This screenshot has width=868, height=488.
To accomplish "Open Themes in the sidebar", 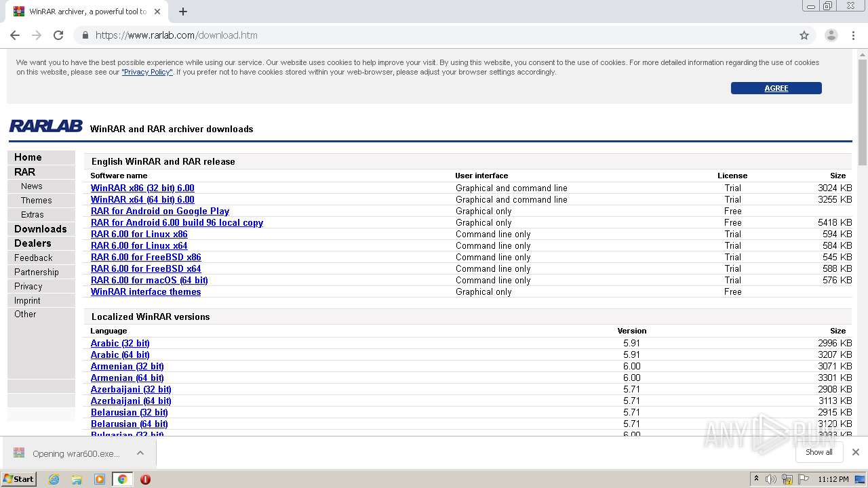I will (36, 201).
